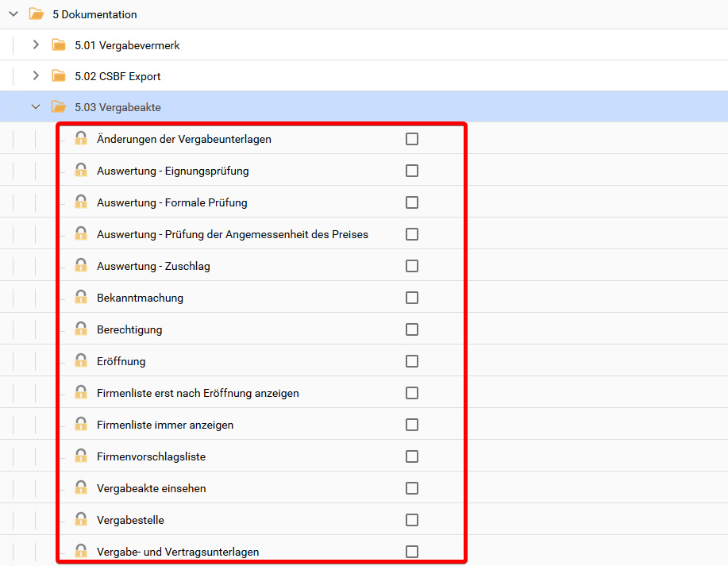Screen dimensions: 728x566
Task: Click lock icon beside Firmenvorschlagsliste
Action: 81,456
